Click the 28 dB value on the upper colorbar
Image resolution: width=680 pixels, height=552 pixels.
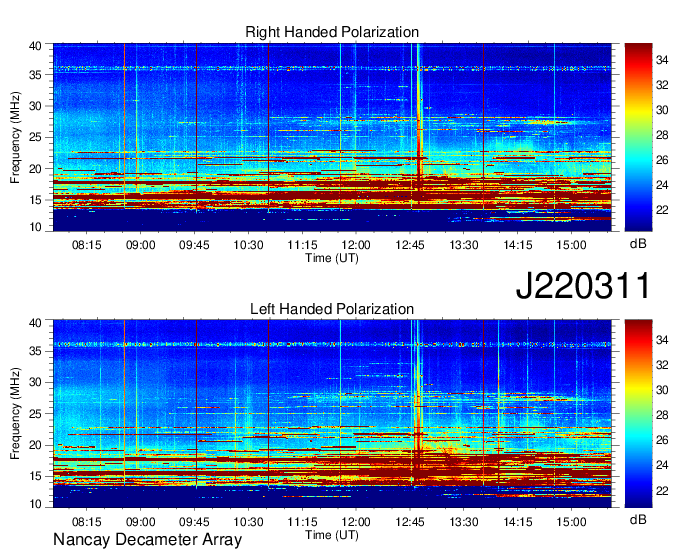coord(662,135)
